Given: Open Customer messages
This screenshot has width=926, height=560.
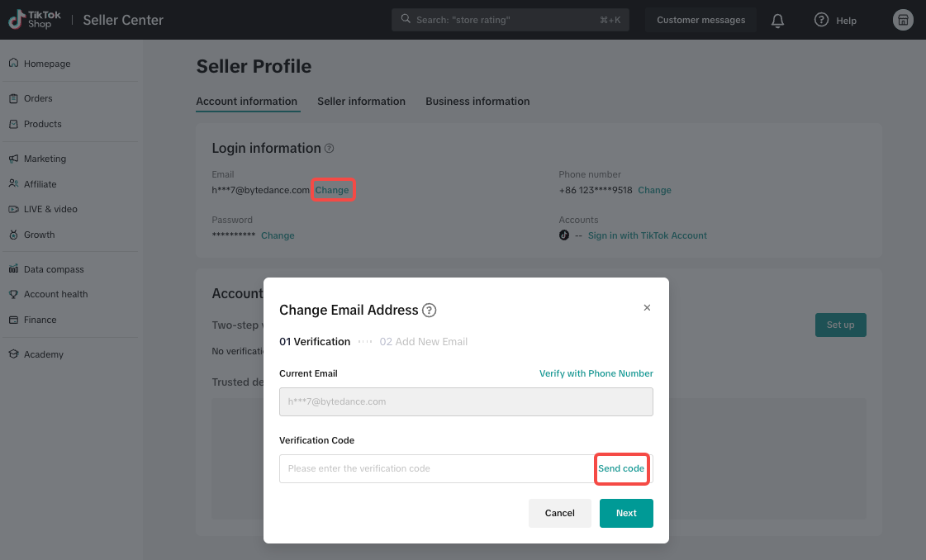Looking at the screenshot, I should (x=700, y=20).
